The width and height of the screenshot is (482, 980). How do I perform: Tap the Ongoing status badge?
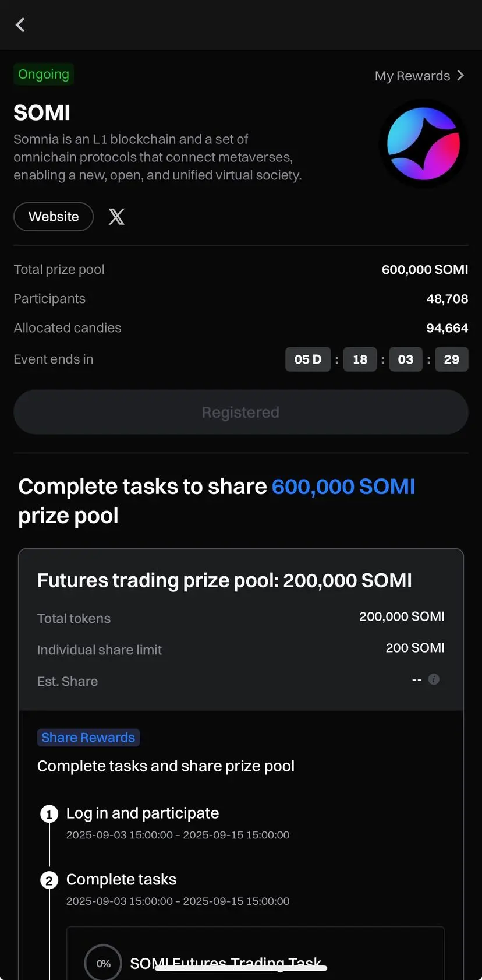[x=44, y=74]
